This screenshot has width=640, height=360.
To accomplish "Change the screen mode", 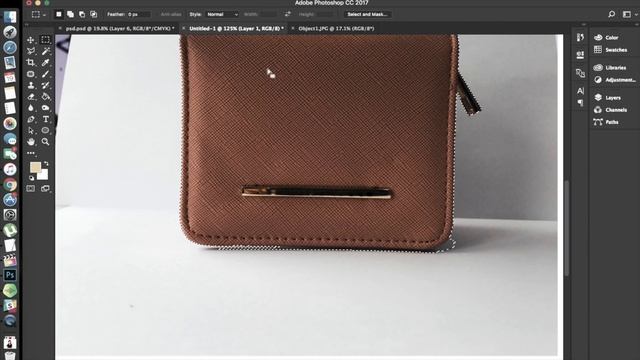I will point(45,188).
